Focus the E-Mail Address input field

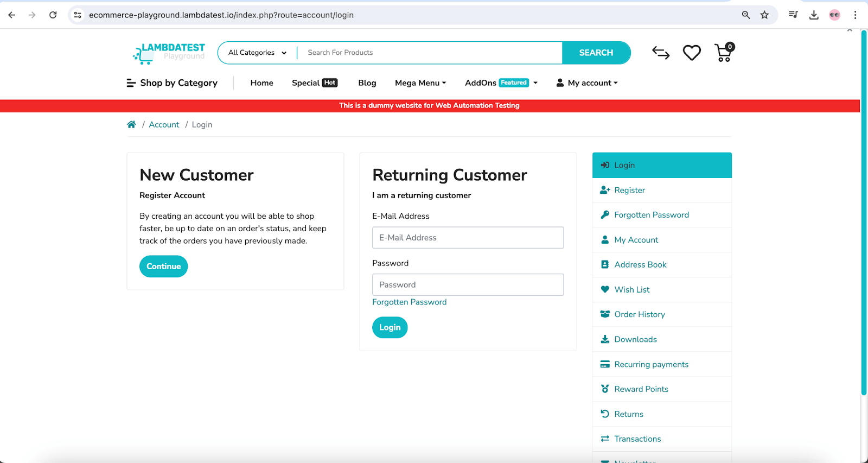[468, 238]
